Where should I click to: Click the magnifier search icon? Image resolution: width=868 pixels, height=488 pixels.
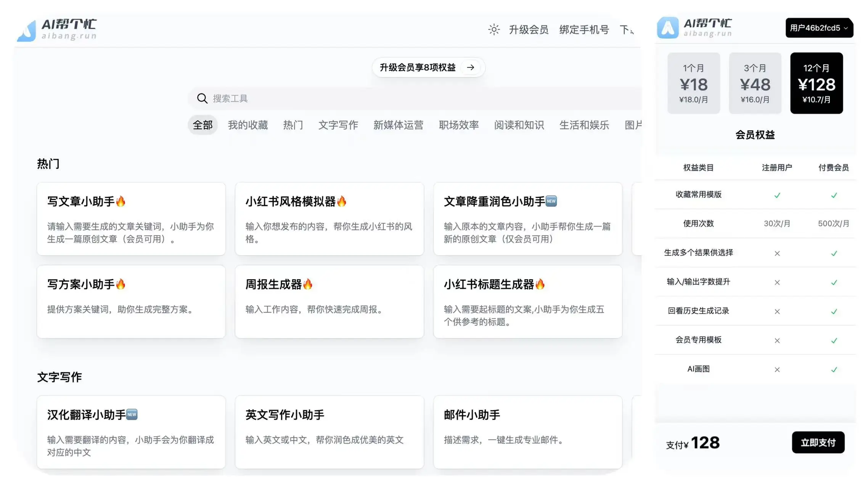click(202, 98)
